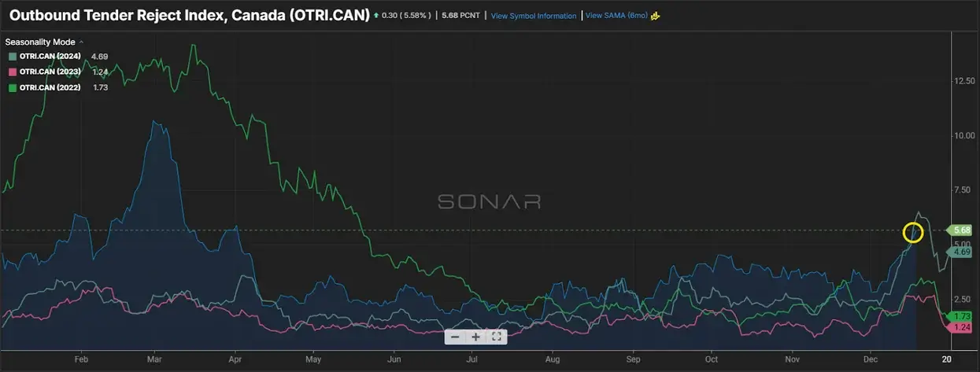The image size is (980, 372).
Task: Click the zoom out minus button
Action: [455, 337]
